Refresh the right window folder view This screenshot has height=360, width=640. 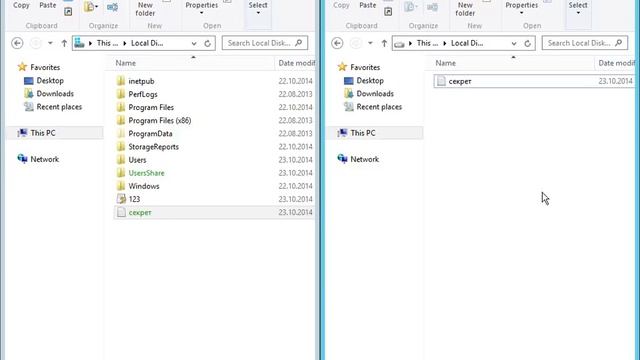(x=527, y=43)
